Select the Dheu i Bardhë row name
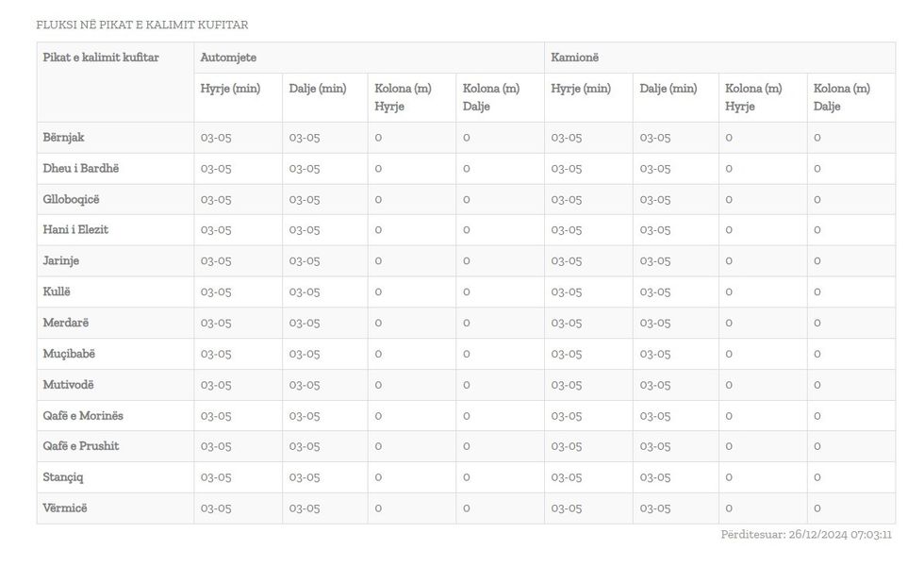924x583 pixels. 81,169
